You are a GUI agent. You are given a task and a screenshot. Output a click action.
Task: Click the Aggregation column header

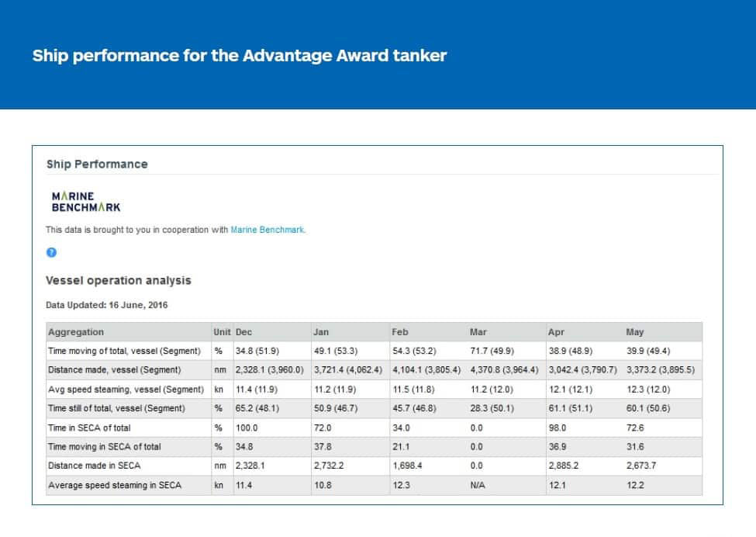coord(75,332)
